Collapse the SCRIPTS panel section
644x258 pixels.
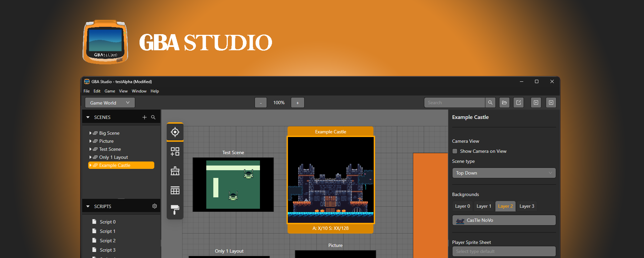[88, 206]
